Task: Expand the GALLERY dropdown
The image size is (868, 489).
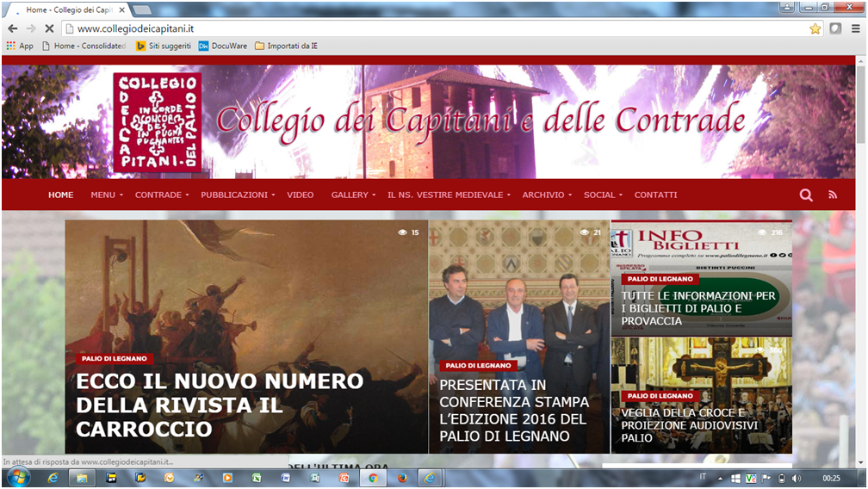Action: 353,195
